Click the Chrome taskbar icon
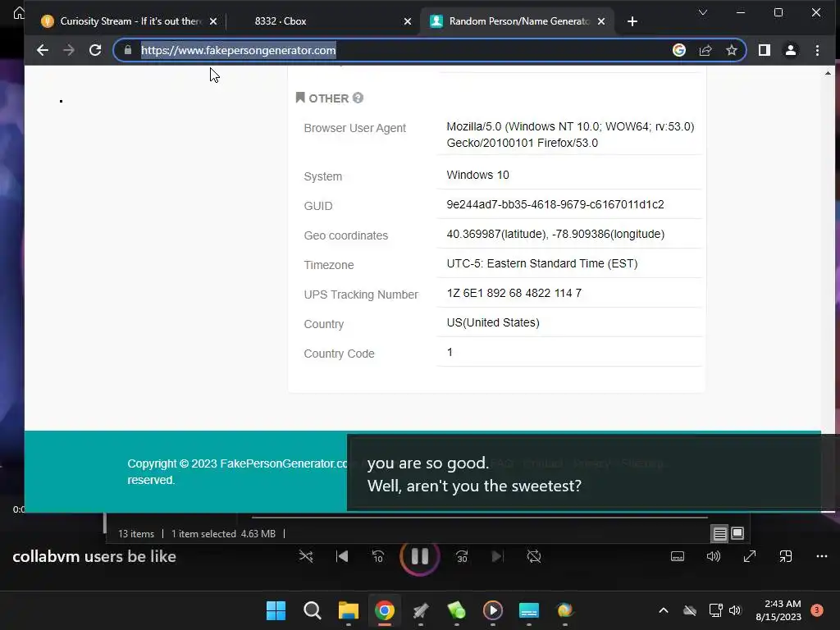 coord(384,610)
